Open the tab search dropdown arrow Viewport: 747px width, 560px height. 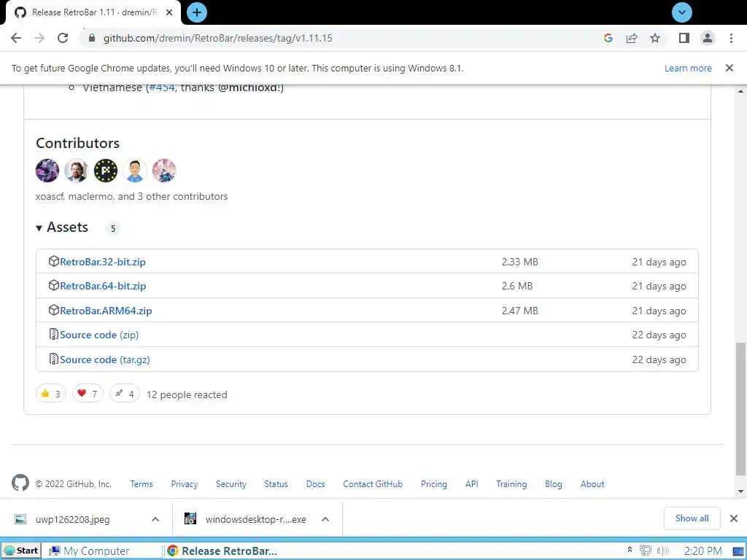click(682, 12)
